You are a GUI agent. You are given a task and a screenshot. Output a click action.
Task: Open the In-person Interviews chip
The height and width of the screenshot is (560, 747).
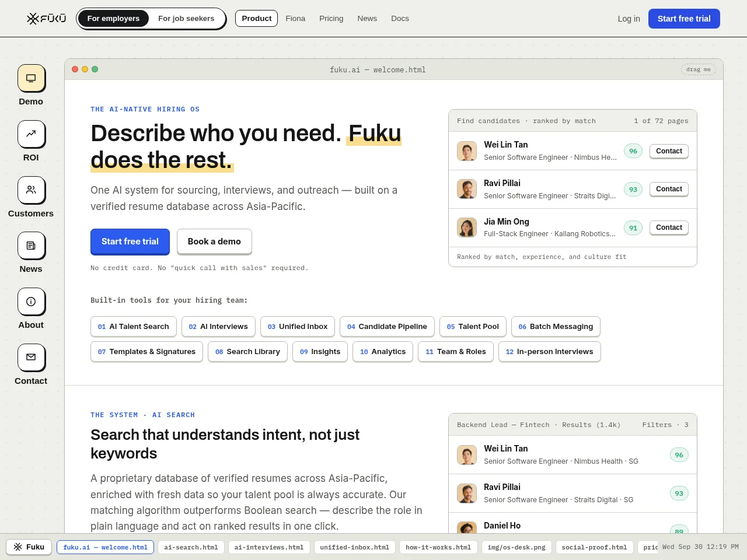(549, 352)
